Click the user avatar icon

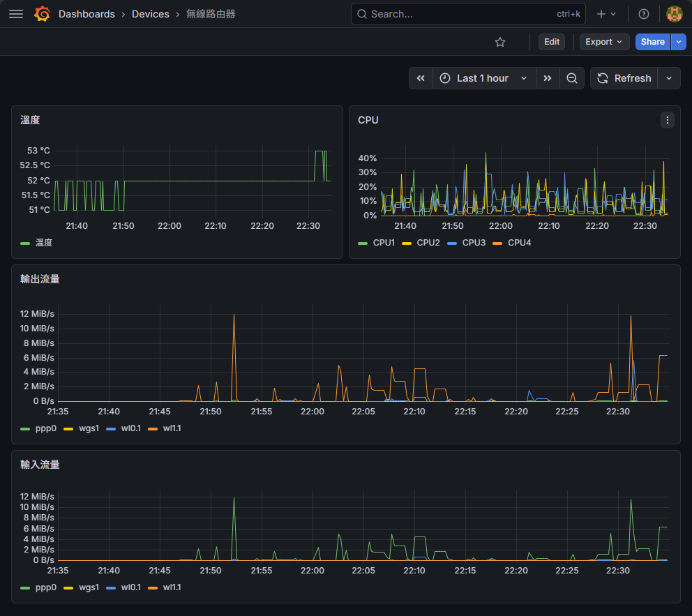[x=674, y=14]
